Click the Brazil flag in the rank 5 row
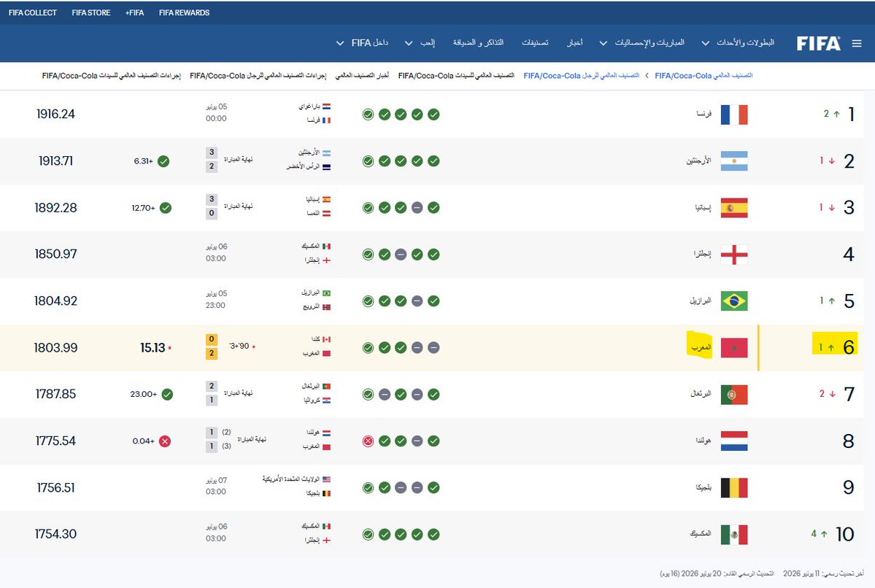Screen dimensions: 875x588 (x=734, y=301)
